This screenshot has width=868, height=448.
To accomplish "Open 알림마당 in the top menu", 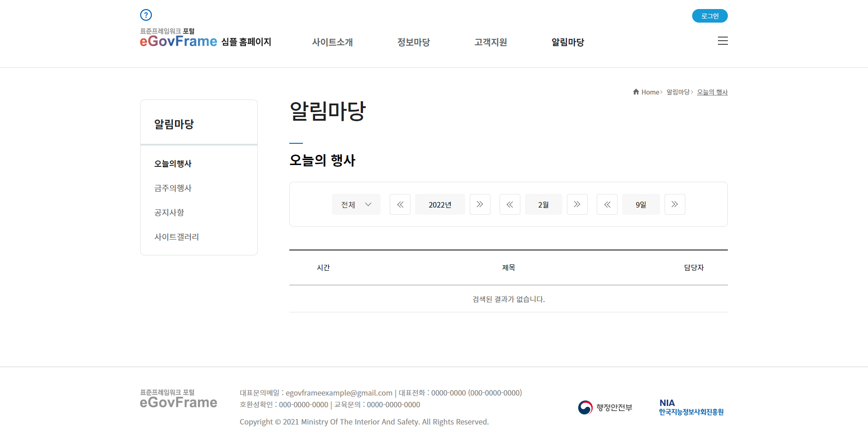I will point(567,42).
